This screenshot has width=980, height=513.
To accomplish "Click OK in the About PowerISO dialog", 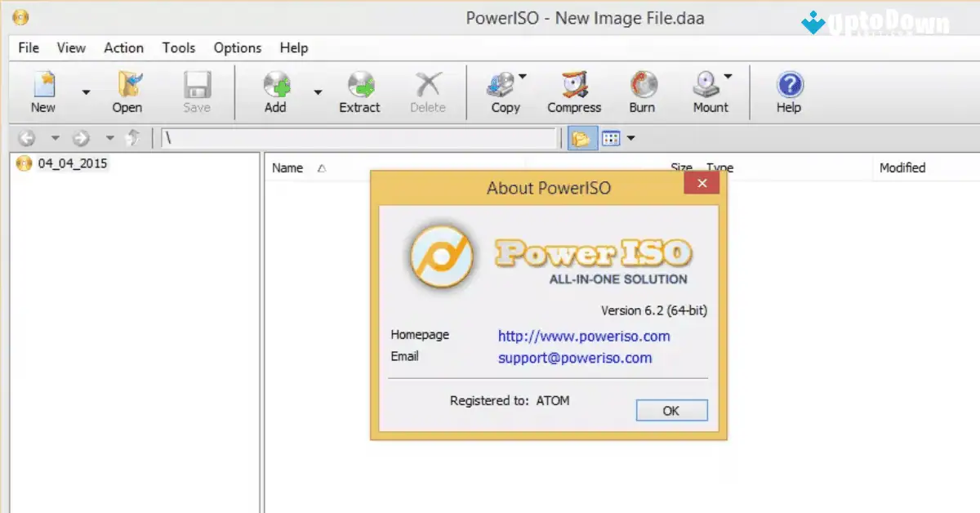I will click(x=670, y=410).
